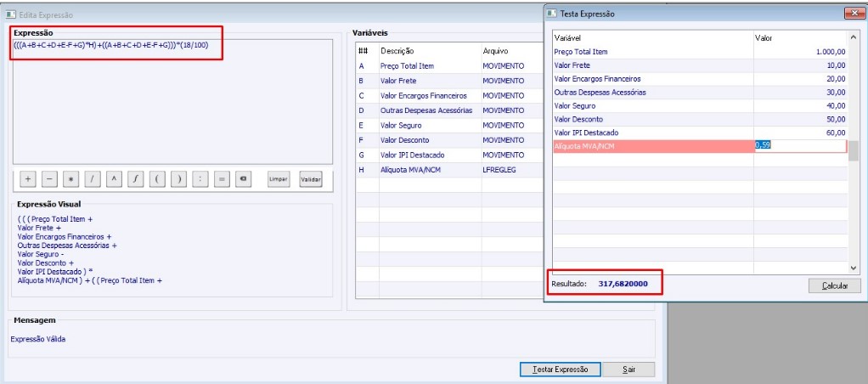Click the Testar Expressão button

559,369
